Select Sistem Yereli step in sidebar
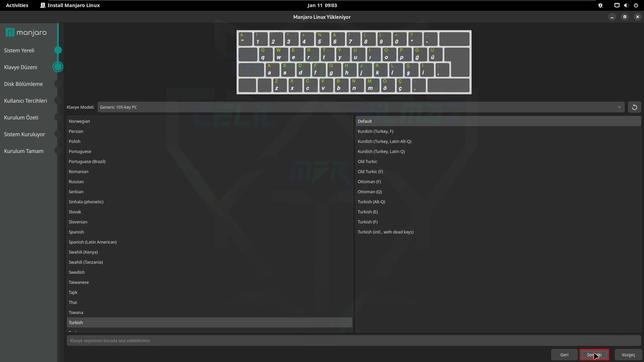This screenshot has width=644, height=362. [x=19, y=50]
